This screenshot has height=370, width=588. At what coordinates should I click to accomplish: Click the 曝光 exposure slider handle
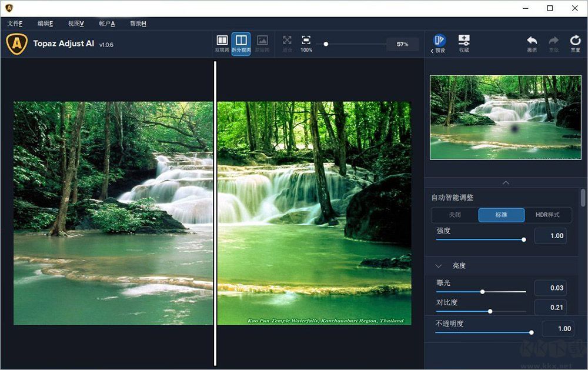coord(483,292)
